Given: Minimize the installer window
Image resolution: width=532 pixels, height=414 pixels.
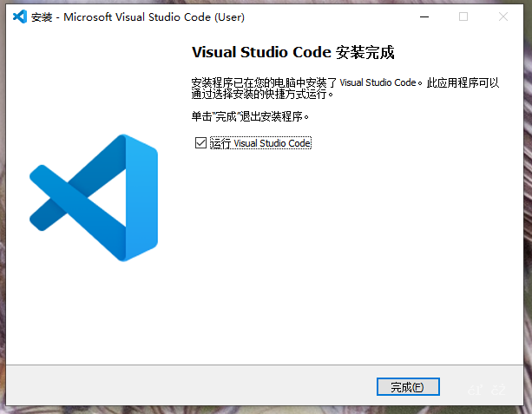Looking at the screenshot, I should click(424, 16).
